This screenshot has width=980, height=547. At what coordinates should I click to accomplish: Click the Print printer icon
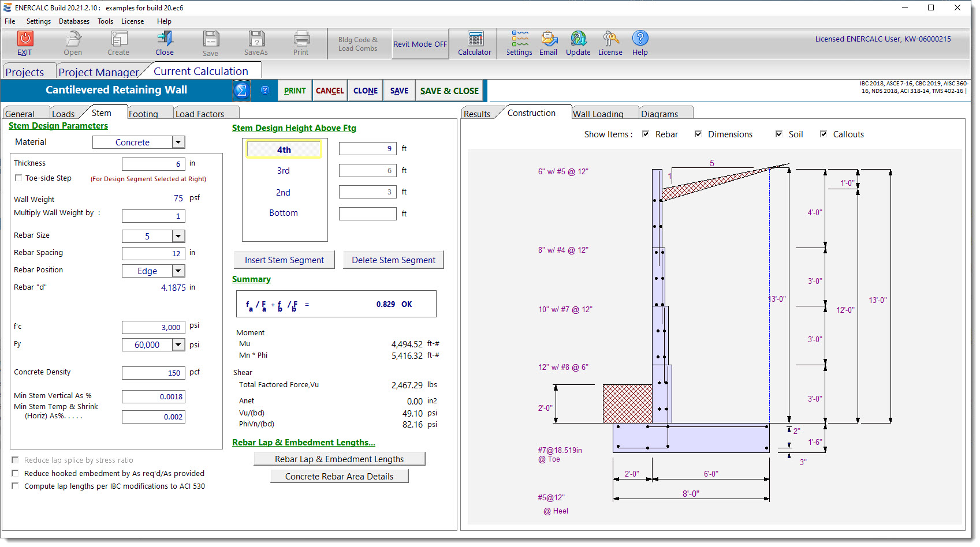point(301,39)
